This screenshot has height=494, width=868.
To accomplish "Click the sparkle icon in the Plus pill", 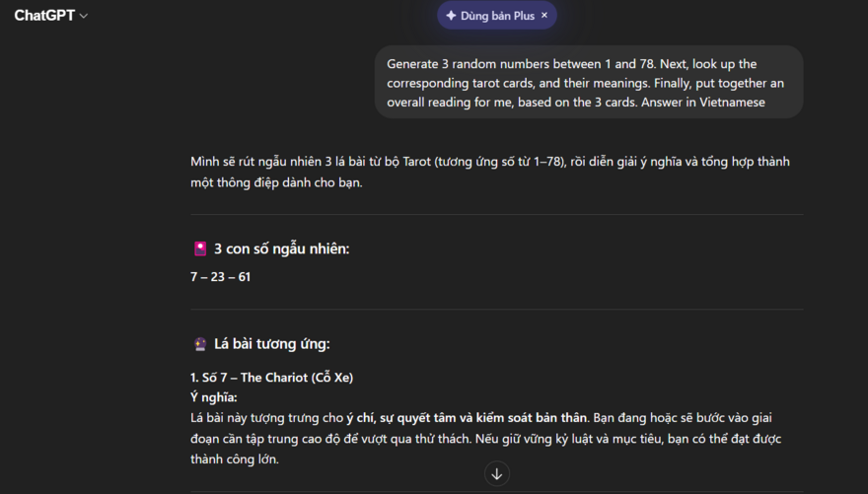I will (x=451, y=16).
